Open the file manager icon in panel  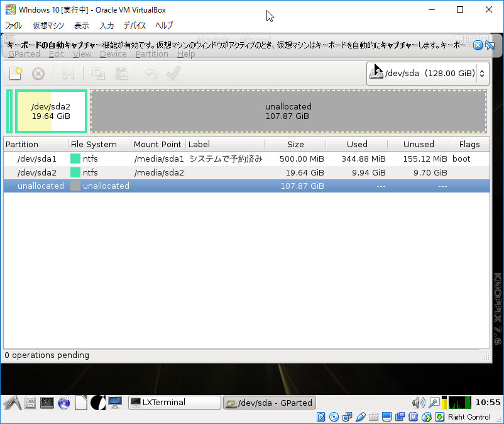pos(30,403)
